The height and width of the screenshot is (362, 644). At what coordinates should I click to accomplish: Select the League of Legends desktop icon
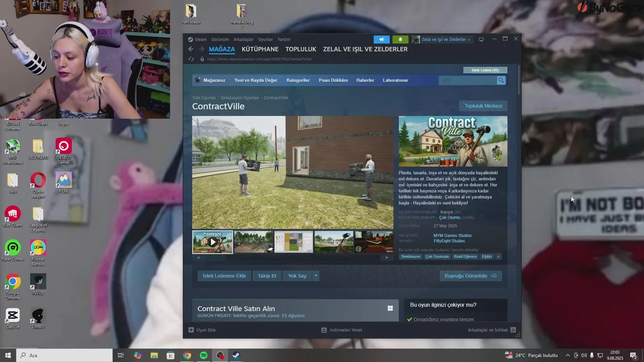pyautogui.click(x=38, y=219)
